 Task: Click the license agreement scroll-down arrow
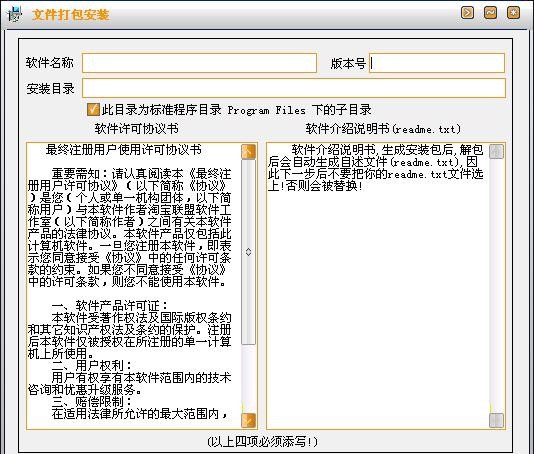pyautogui.click(x=249, y=421)
